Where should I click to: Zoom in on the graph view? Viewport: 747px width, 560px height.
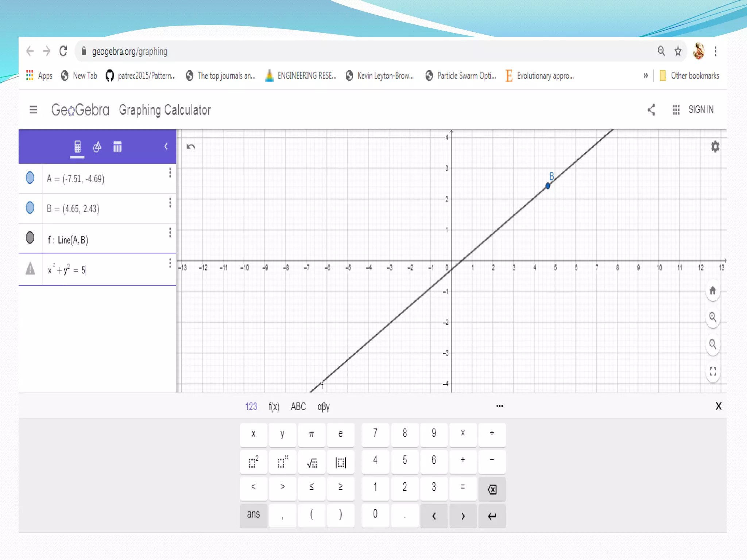click(713, 317)
